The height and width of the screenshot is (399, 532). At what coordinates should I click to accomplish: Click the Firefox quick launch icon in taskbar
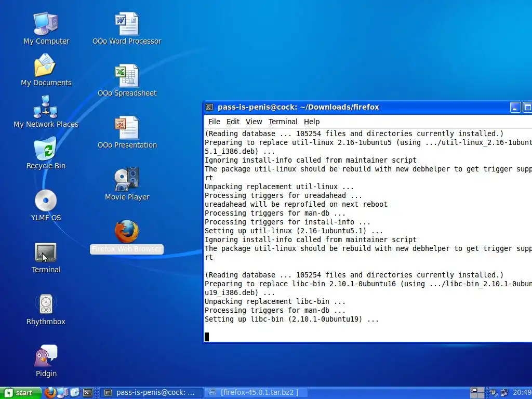click(50, 393)
